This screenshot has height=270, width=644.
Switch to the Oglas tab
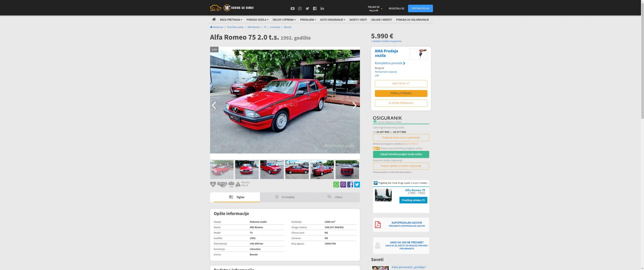pyautogui.click(x=237, y=197)
